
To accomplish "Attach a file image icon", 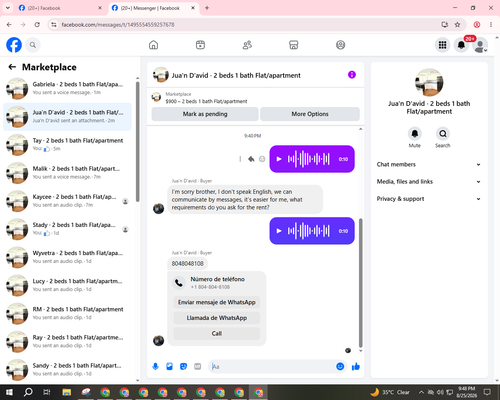I will 169,367.
